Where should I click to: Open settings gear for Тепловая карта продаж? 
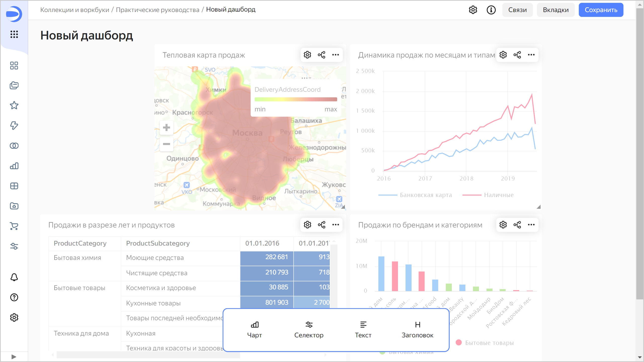click(x=307, y=55)
